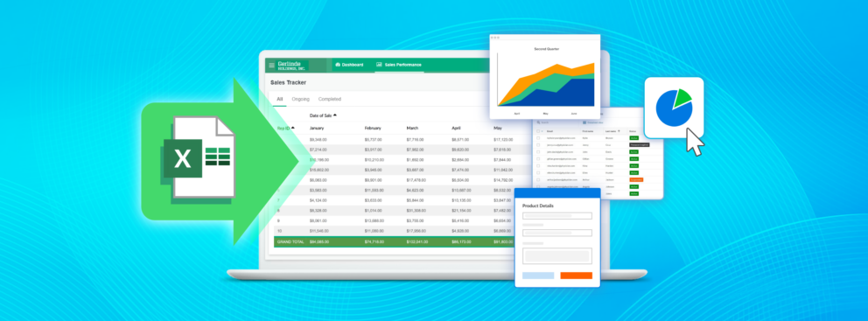Click the light blue button in Product Details
The height and width of the screenshot is (321, 868).
tap(539, 276)
